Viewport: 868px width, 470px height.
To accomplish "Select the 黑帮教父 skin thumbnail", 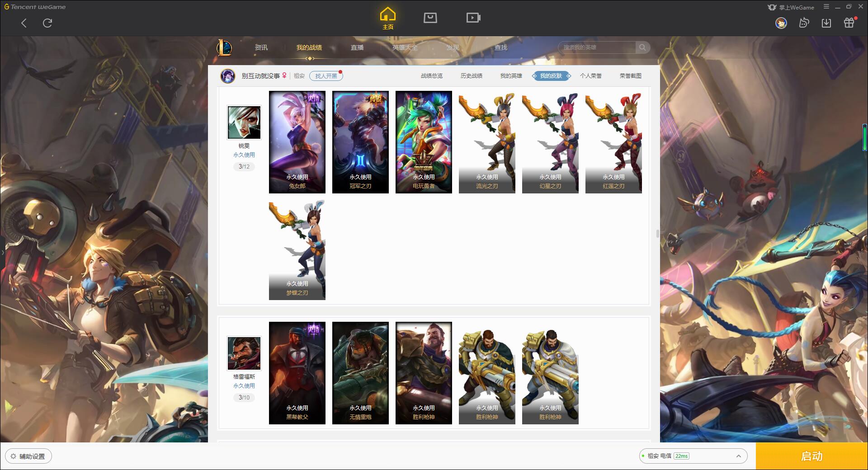I will click(x=297, y=373).
